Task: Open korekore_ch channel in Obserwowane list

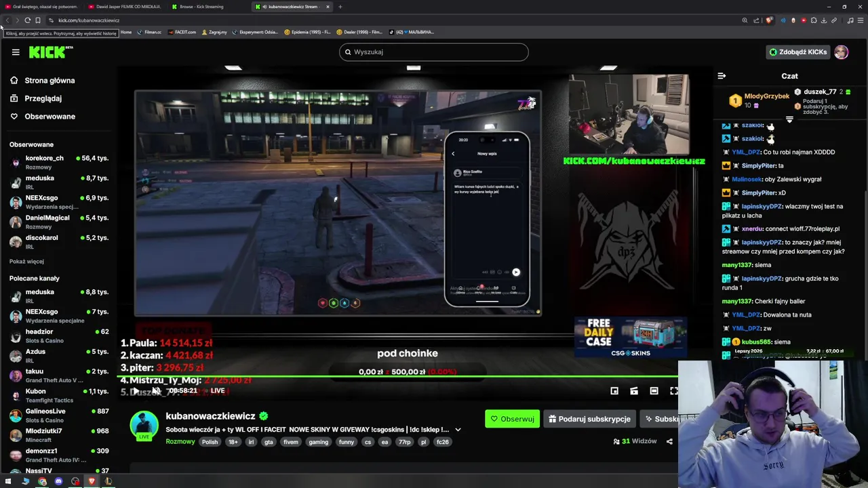Action: point(58,162)
